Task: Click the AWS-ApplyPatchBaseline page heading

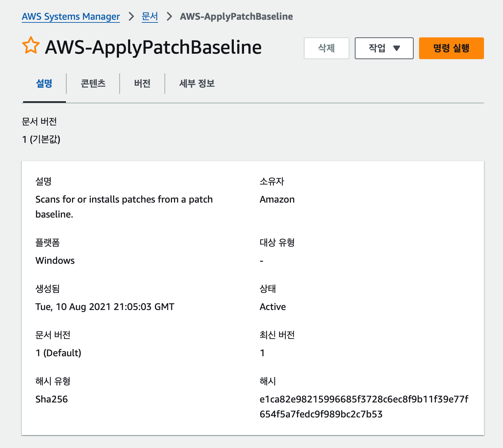Action: tap(153, 47)
